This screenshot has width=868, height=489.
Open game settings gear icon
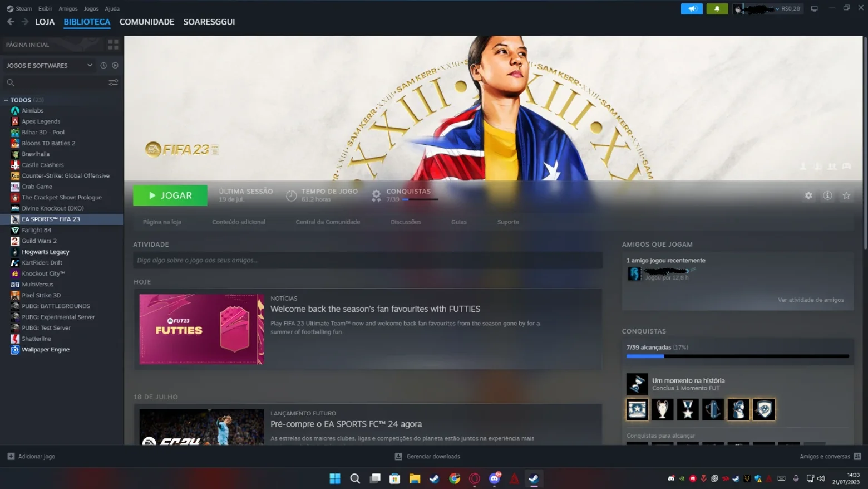(x=808, y=195)
